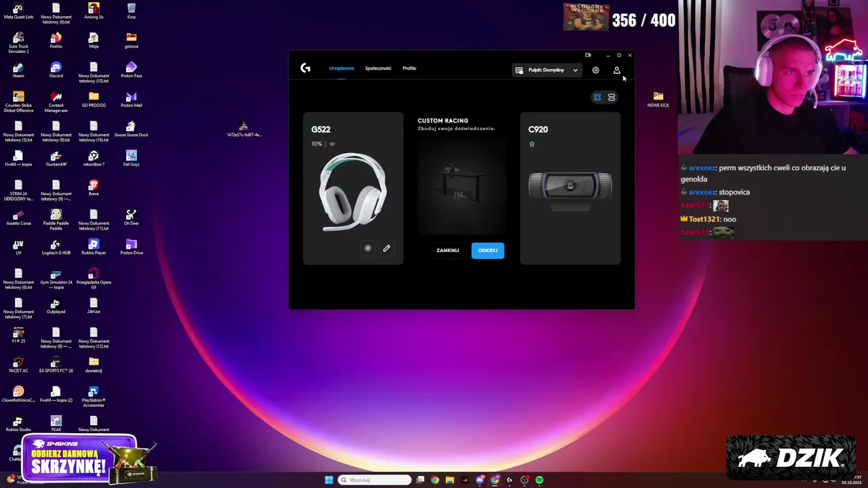Click the ODKRYJ button

488,250
